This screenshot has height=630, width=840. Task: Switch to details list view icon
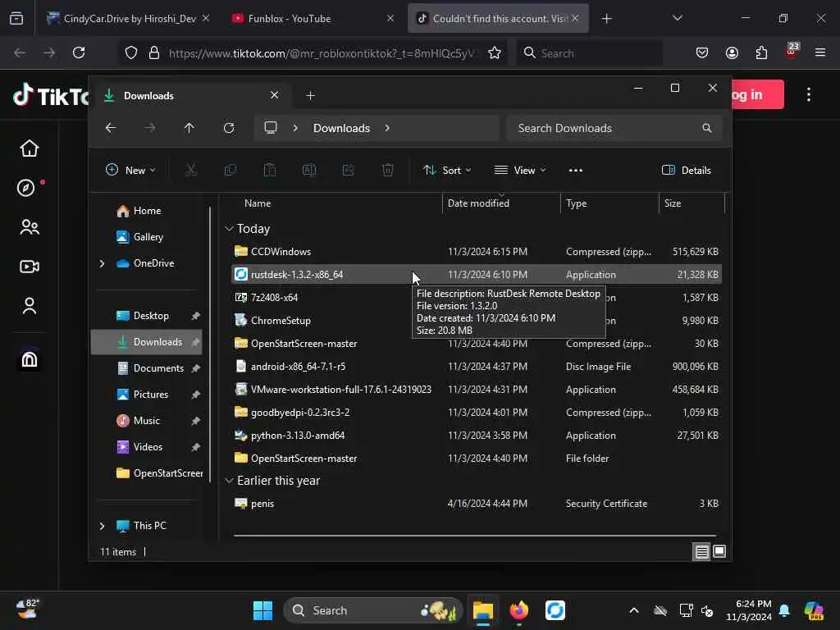click(x=702, y=551)
